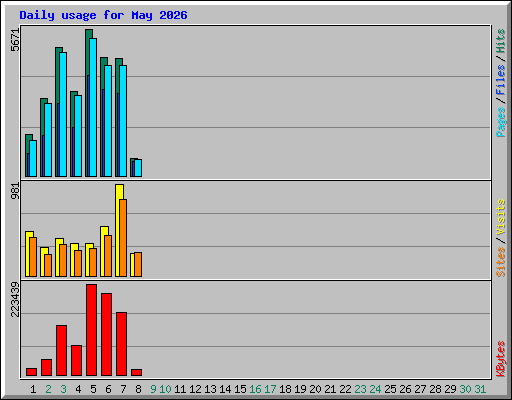
Task: Click the orange Sites bar for day 4
Action: pyautogui.click(x=78, y=263)
